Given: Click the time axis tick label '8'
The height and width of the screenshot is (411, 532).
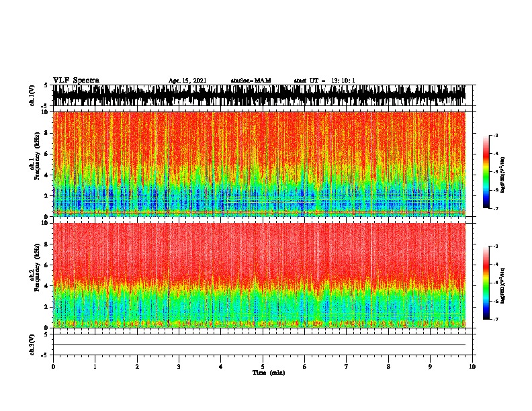Looking at the screenshot, I should (388, 367).
